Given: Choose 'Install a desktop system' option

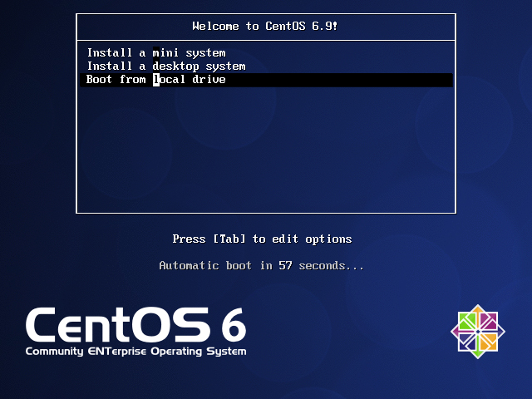Looking at the screenshot, I should point(266,66).
